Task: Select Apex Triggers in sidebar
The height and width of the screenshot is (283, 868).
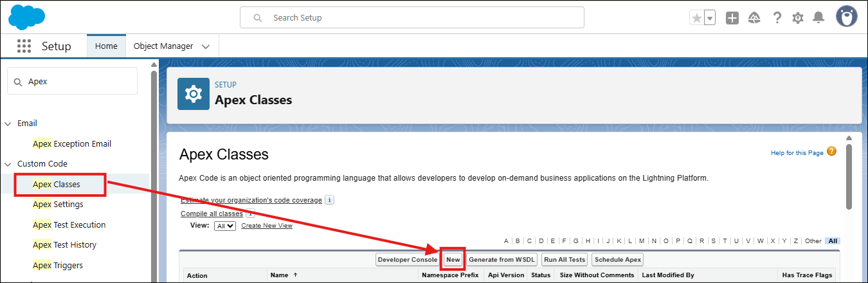Action: click(58, 265)
